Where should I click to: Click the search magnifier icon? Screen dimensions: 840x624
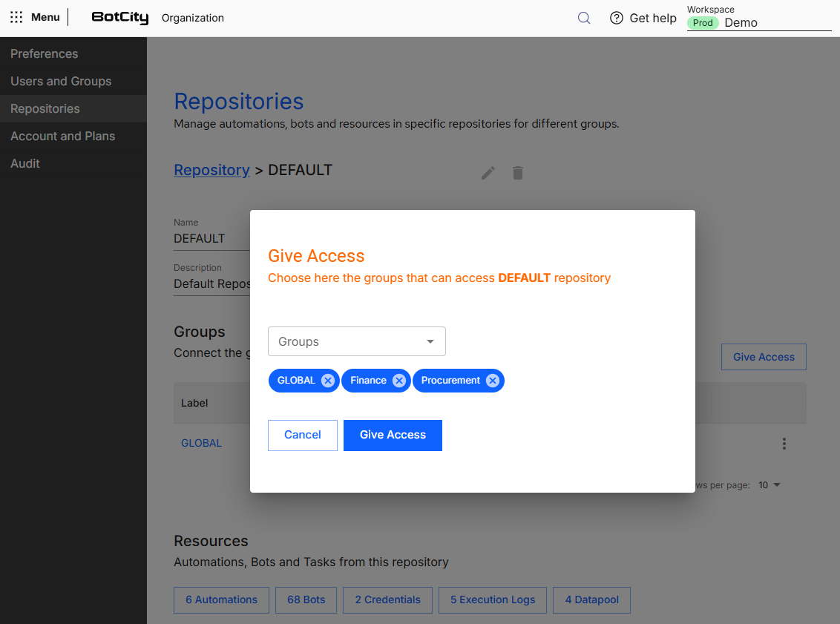pos(584,19)
